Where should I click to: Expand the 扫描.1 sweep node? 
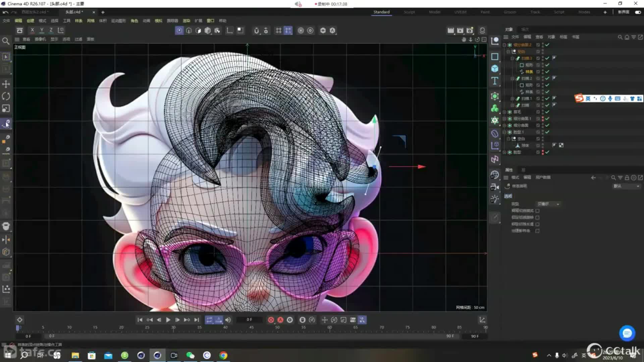coord(512,99)
